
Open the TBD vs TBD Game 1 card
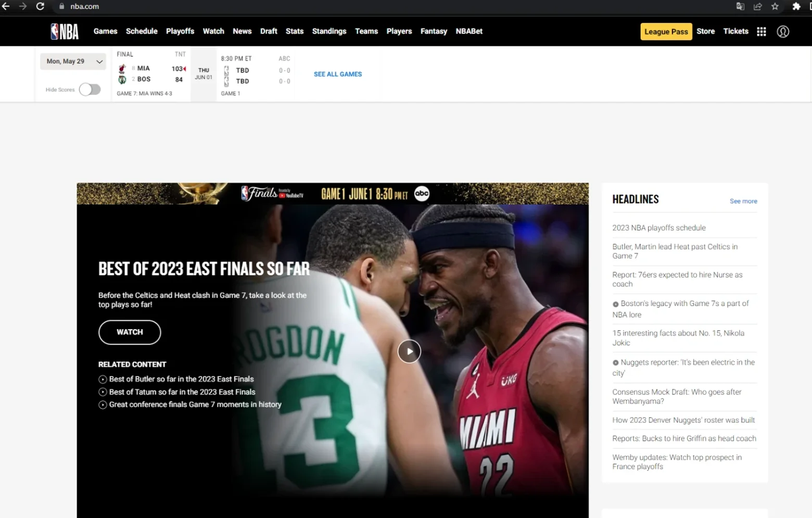coord(256,74)
